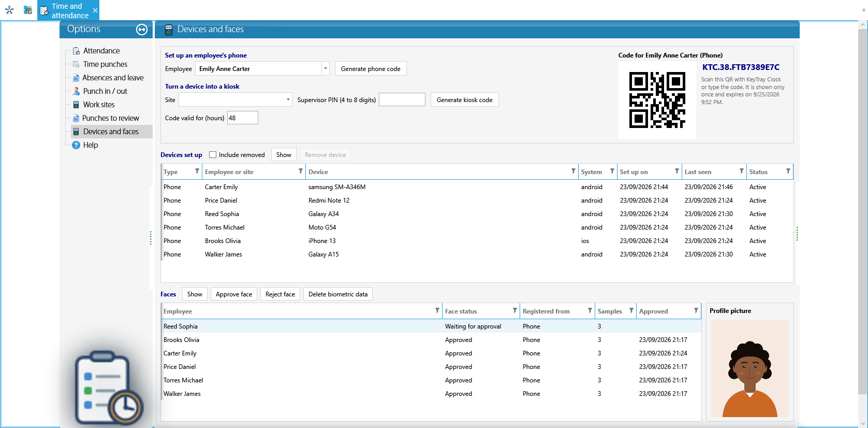868x428 pixels.
Task: Open Time punches in Options list
Action: pyautogui.click(x=105, y=64)
